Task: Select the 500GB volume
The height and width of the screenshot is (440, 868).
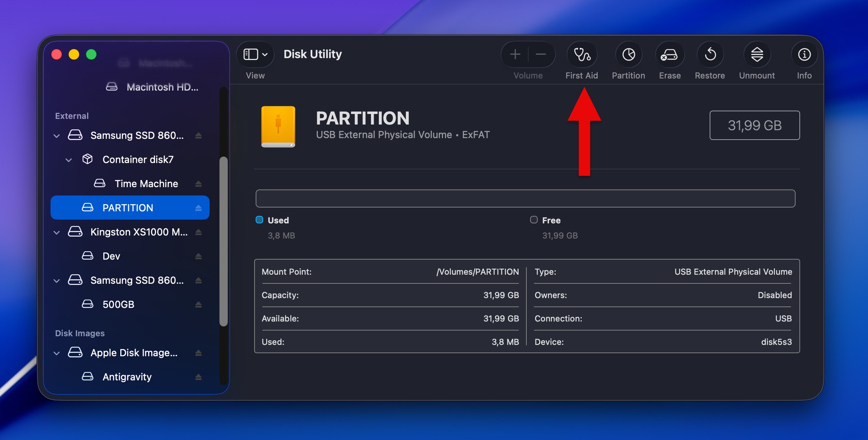Action: 119,304
